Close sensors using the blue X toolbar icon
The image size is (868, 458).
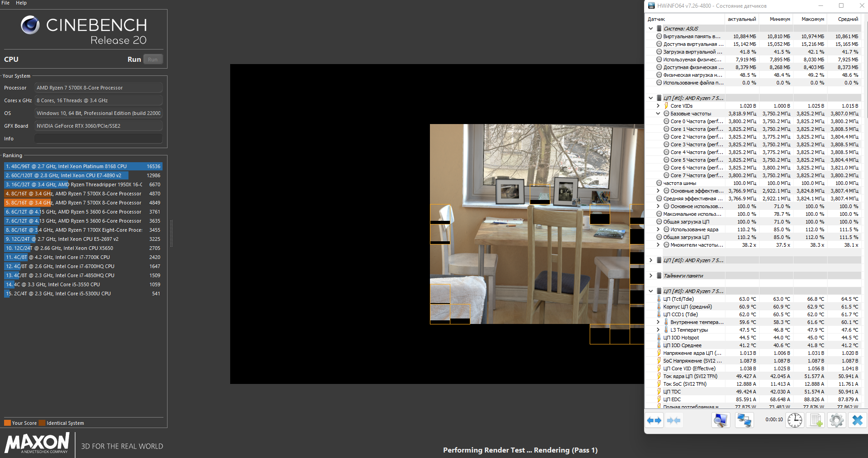click(857, 420)
